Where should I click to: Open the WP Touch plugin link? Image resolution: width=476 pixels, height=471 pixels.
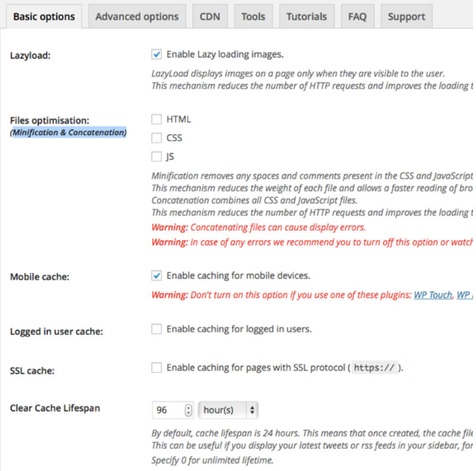433,295
